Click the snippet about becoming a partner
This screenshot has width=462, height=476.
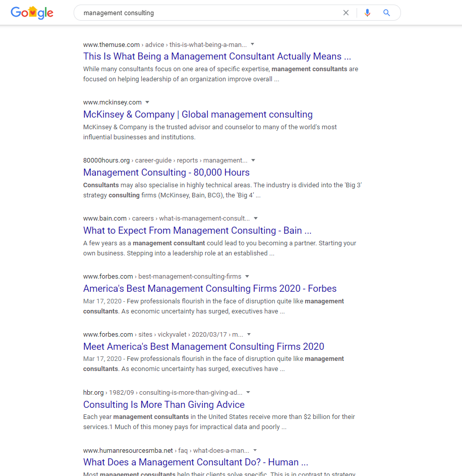tap(219, 248)
